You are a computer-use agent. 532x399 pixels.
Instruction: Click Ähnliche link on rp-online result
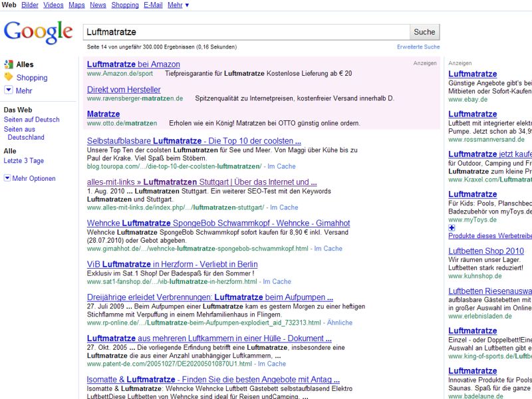coord(340,323)
